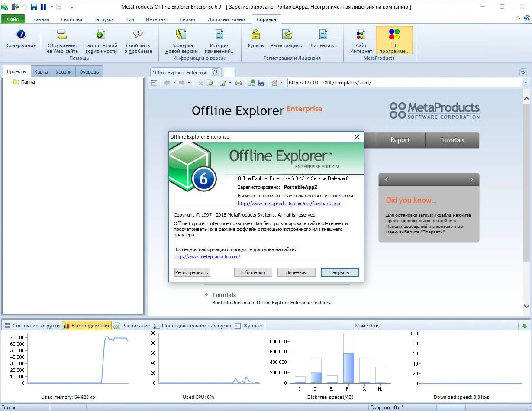Switch to the Расписание bottom tab
Image resolution: width=532 pixels, height=411 pixels.
coord(132,326)
